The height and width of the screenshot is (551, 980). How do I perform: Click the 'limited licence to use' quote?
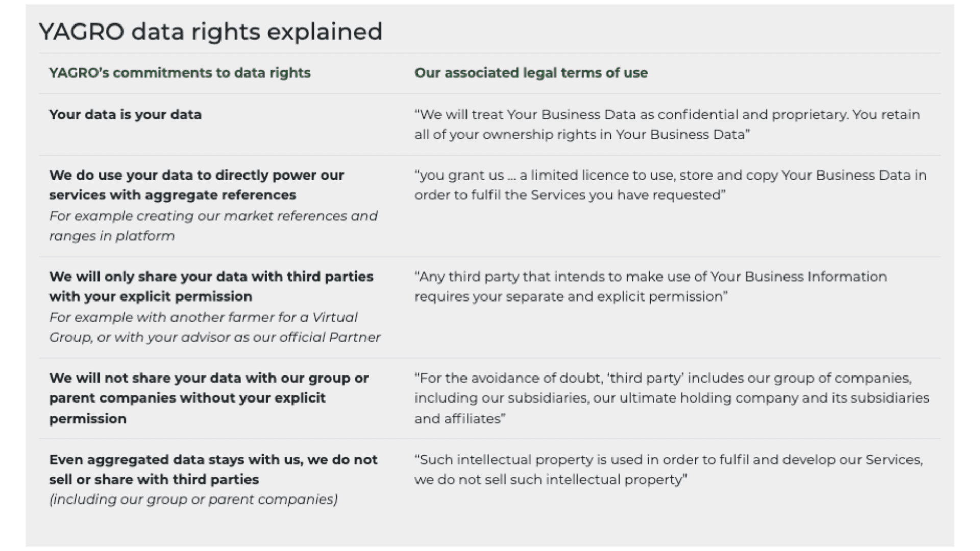tap(671, 185)
